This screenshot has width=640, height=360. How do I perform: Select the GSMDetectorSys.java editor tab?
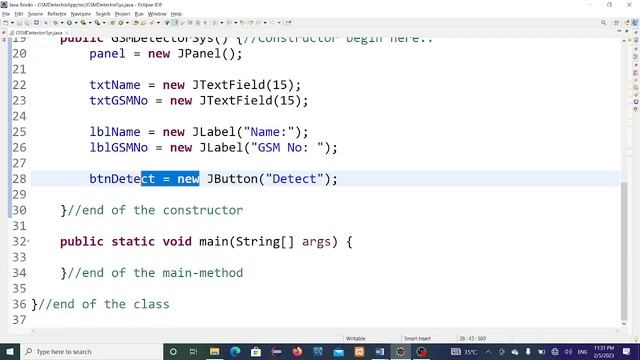39,33
